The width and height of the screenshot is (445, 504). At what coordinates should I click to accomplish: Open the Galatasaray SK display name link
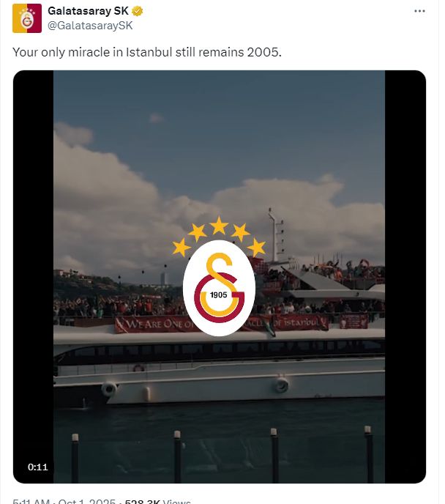click(88, 11)
